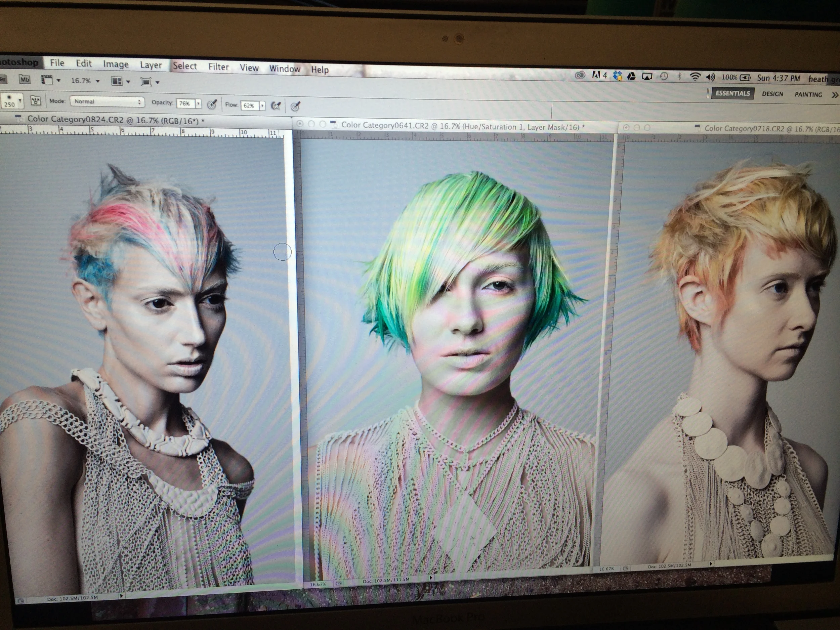Click the Flow value field showing 62%

click(x=249, y=105)
